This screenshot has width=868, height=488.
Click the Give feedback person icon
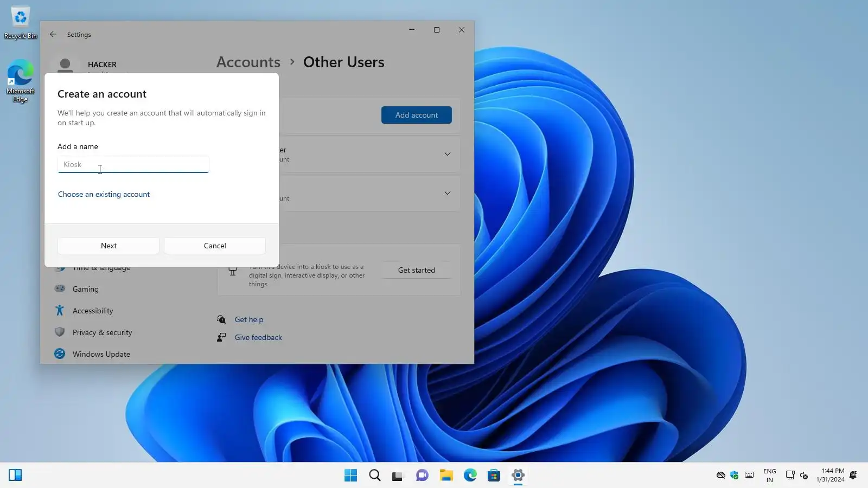221,337
